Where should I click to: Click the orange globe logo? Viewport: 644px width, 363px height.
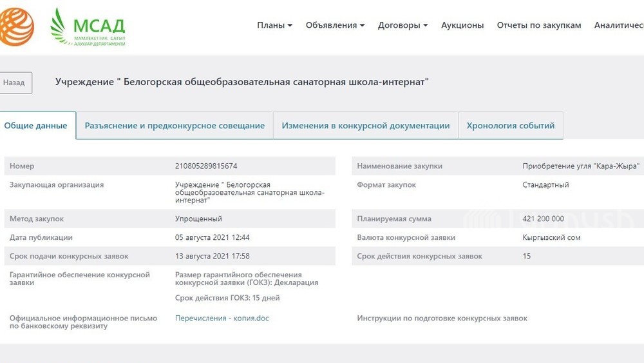tap(15, 26)
